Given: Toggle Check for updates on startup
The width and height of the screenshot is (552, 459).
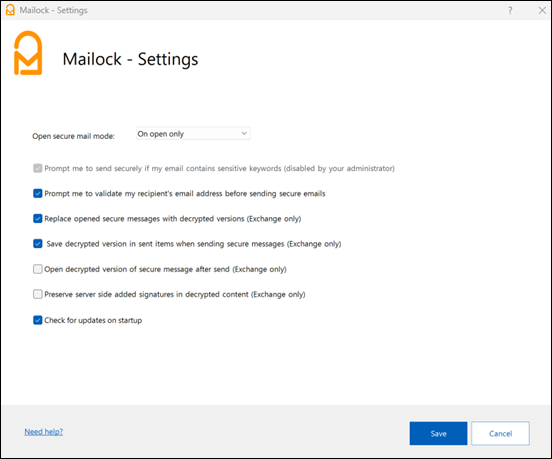Looking at the screenshot, I should click(38, 320).
